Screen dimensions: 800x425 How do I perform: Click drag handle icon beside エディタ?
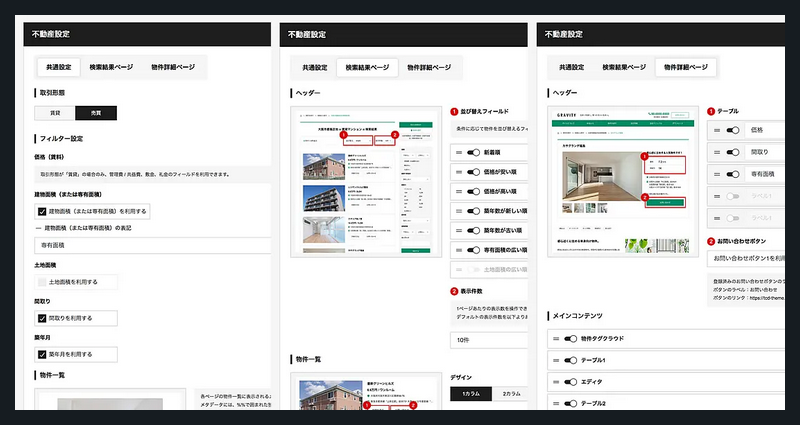tap(555, 381)
